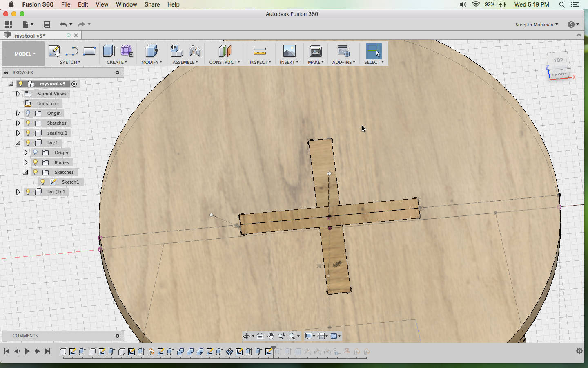Image resolution: width=588 pixels, height=368 pixels.
Task: Select the Line sketch tool
Action: click(71, 51)
